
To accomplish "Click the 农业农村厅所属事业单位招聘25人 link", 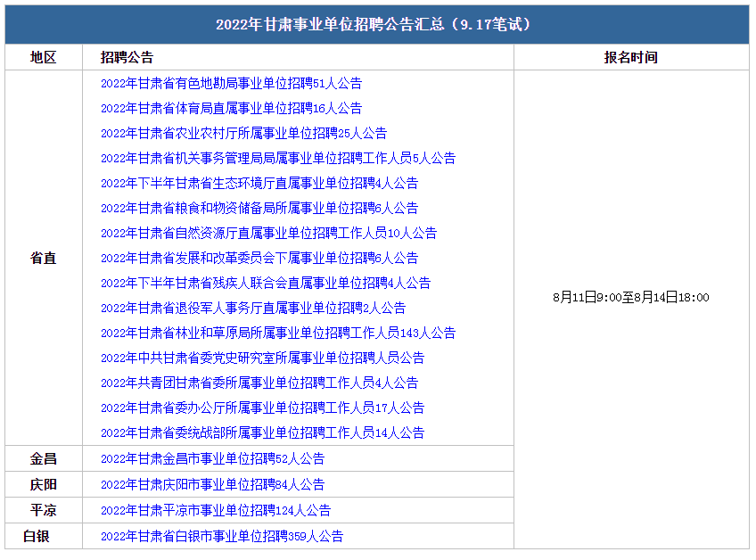I will [x=244, y=134].
